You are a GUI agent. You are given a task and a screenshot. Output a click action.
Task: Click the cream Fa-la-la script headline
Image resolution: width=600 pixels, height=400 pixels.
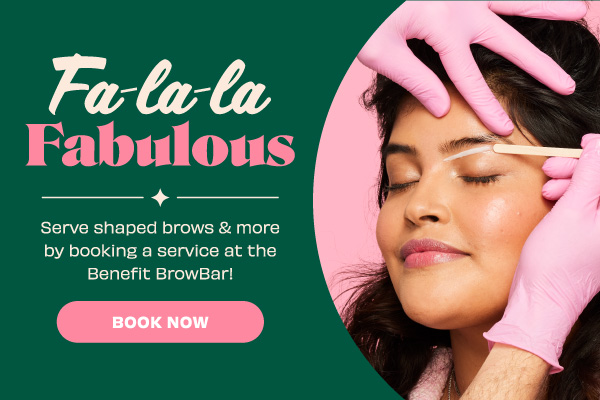pyautogui.click(x=160, y=85)
